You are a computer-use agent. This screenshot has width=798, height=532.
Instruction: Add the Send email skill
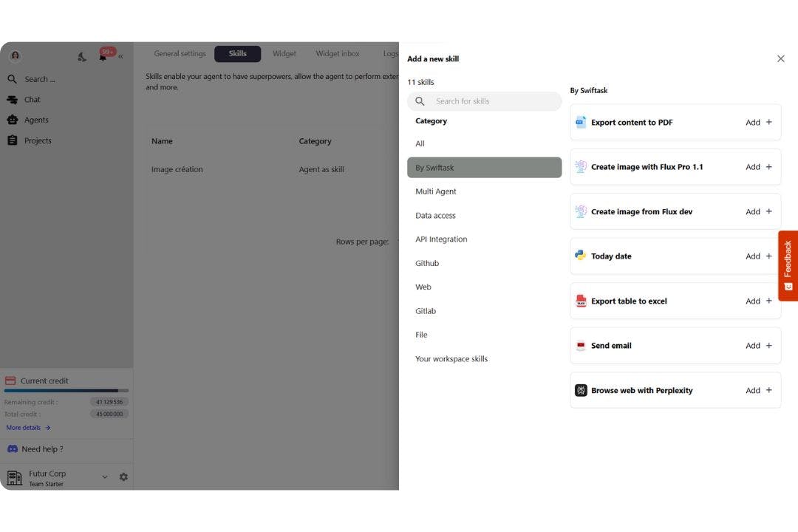click(x=759, y=346)
